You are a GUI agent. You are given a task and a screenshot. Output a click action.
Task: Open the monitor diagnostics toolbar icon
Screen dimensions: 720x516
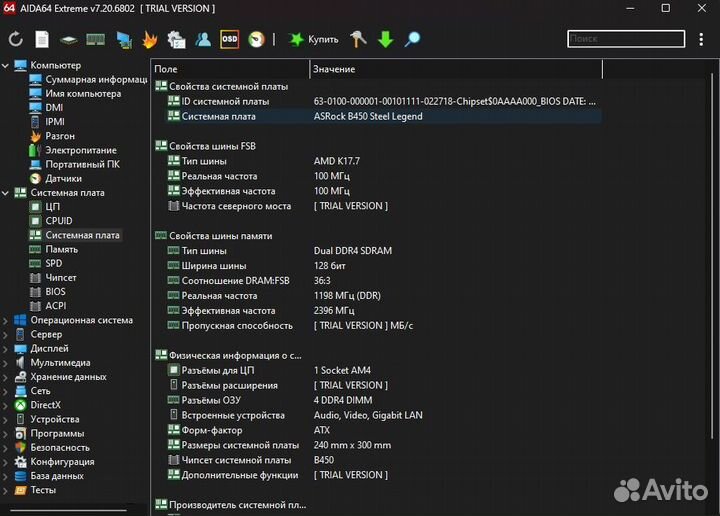pyautogui.click(x=124, y=40)
